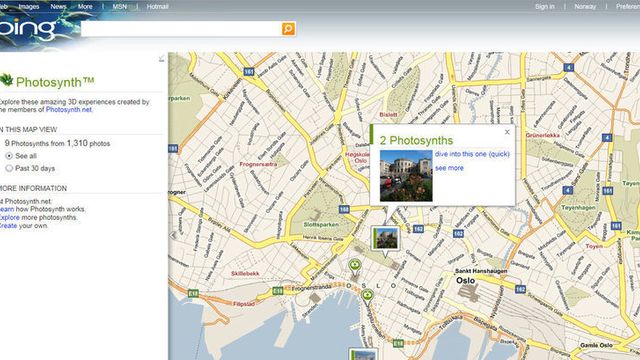
Task: Open the News tab
Action: (x=58, y=7)
